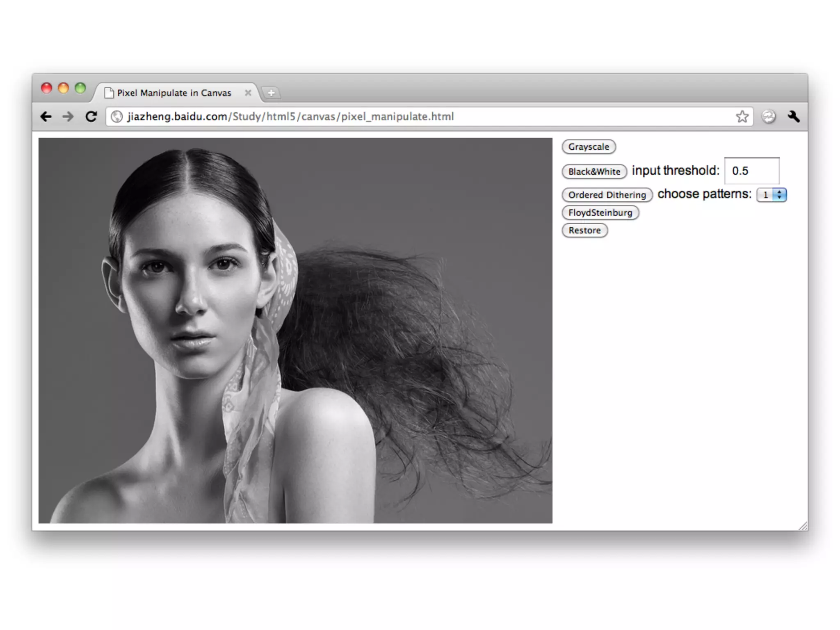Reload the page with refresh icon
This screenshot has width=840, height=630.
(x=91, y=117)
